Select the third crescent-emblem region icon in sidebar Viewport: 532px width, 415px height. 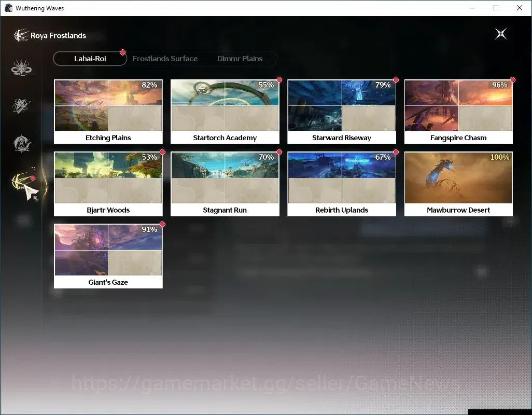(x=22, y=143)
